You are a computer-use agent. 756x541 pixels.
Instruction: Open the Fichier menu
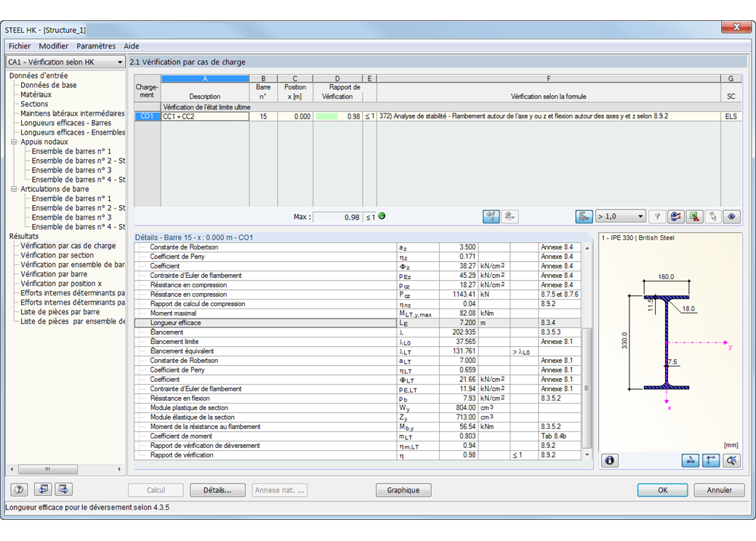coord(20,46)
